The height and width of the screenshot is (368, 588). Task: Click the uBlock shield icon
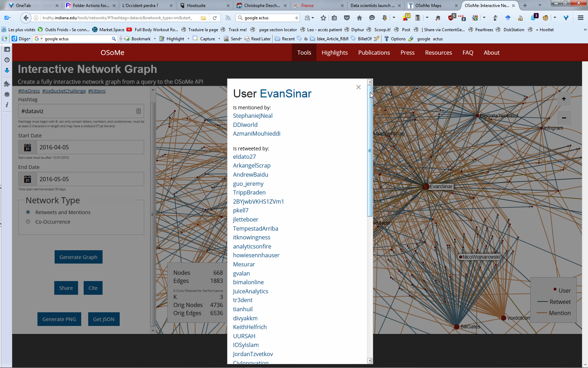[451, 18]
